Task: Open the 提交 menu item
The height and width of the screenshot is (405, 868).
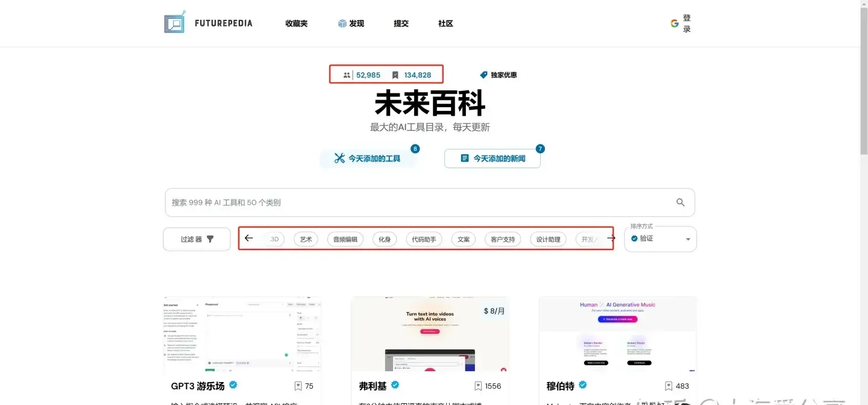Action: coord(401,24)
